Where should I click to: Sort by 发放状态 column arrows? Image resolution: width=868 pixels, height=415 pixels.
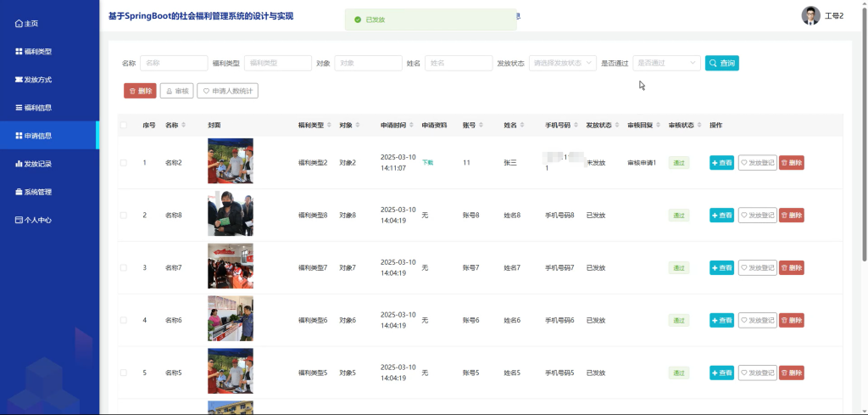pos(617,126)
